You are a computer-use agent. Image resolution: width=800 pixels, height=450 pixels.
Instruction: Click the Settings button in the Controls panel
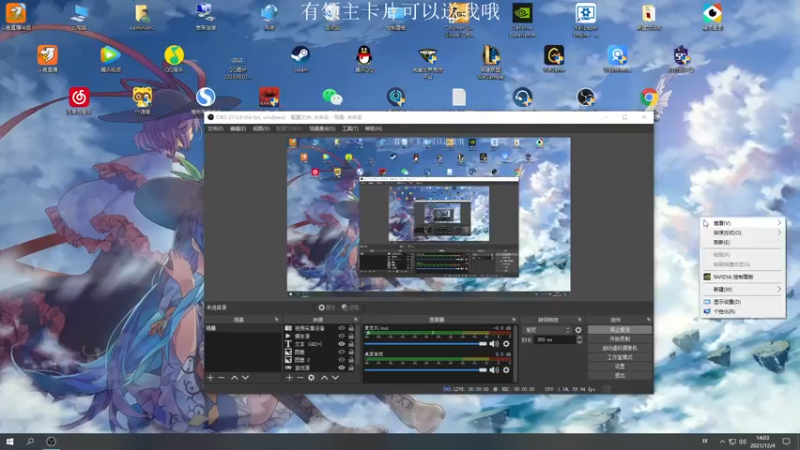click(x=619, y=366)
